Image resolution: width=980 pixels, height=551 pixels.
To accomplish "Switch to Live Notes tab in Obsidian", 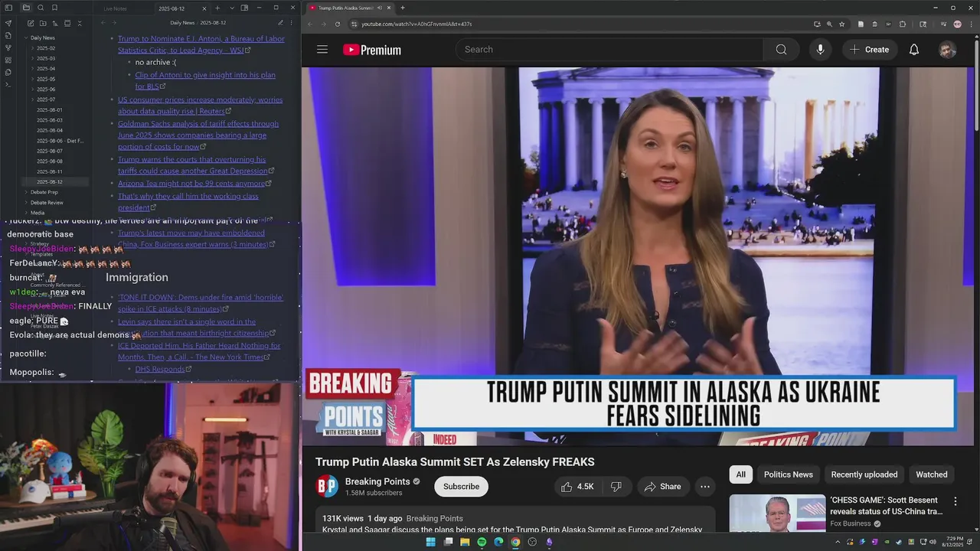I will pos(116,8).
